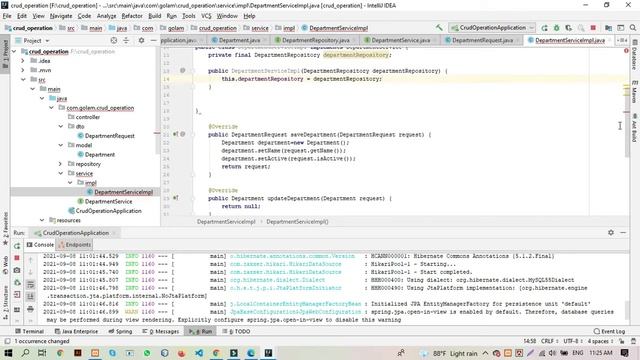The image size is (640, 360).
Task: Switch to the DepartmentService.java tab
Action: (400, 40)
